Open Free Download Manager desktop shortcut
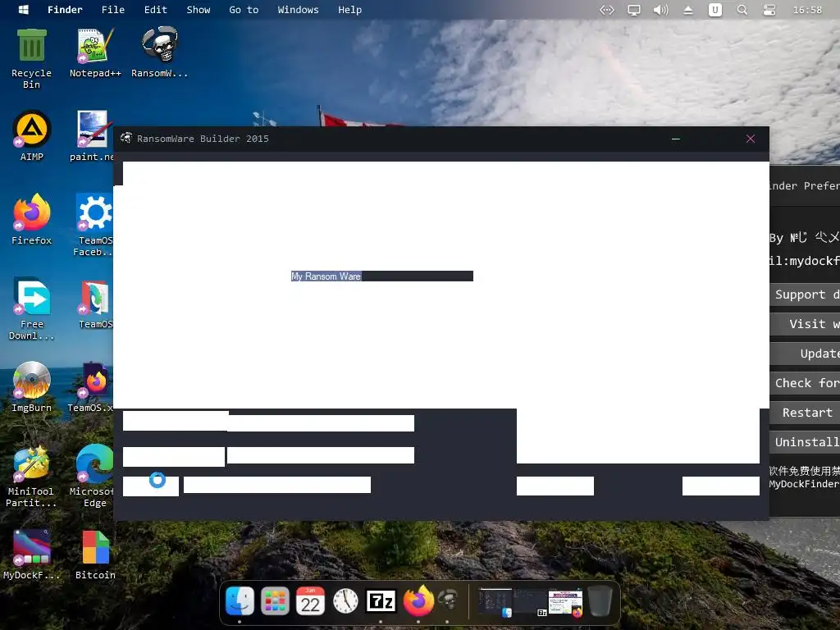Viewport: 840px width, 630px height. pos(32,308)
